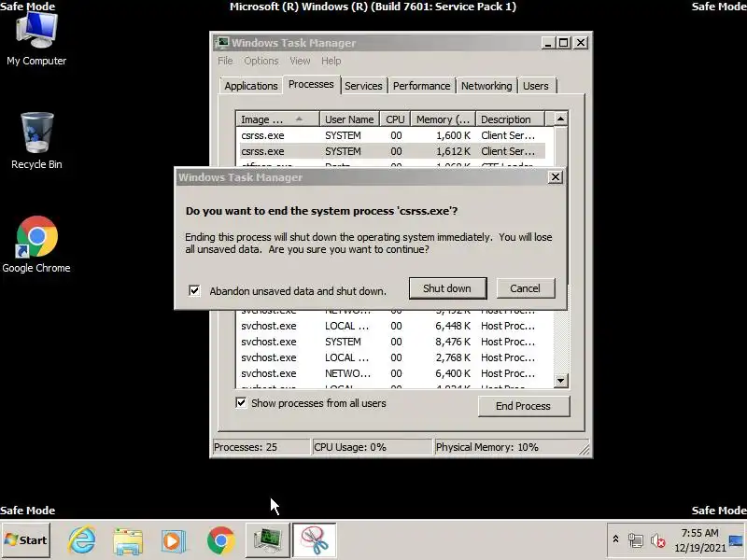The height and width of the screenshot is (560, 747).
Task: Sort by Description column header
Action: coord(510,119)
